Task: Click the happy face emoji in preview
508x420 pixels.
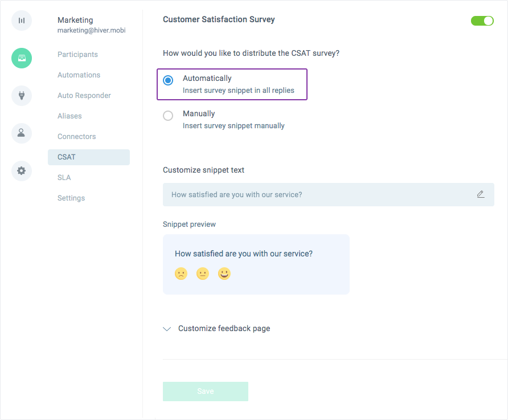Action: point(224,274)
